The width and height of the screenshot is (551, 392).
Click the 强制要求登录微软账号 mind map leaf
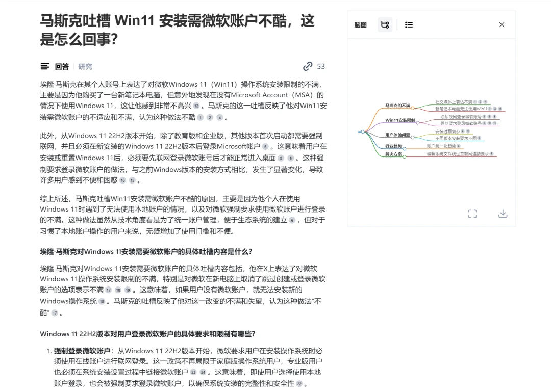[x=461, y=123]
